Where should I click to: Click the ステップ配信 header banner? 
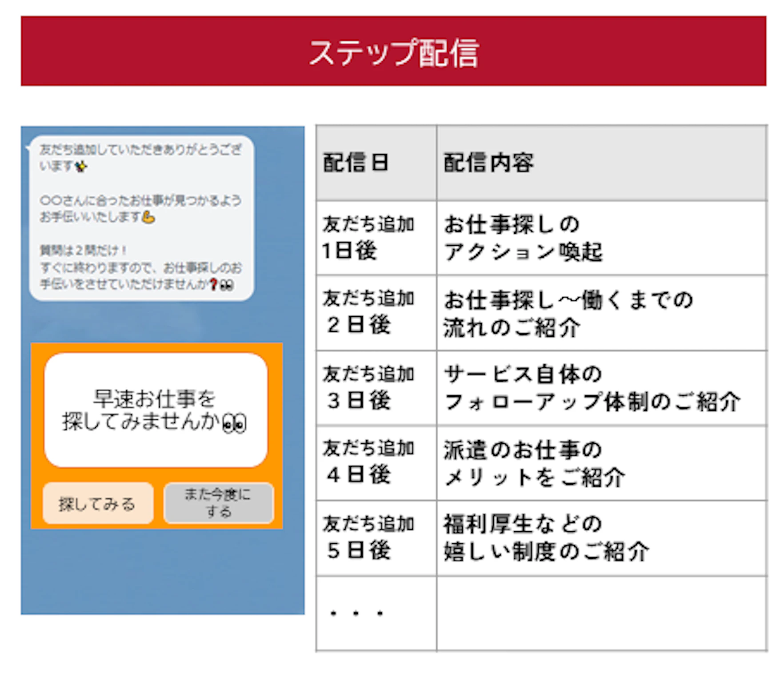[393, 51]
